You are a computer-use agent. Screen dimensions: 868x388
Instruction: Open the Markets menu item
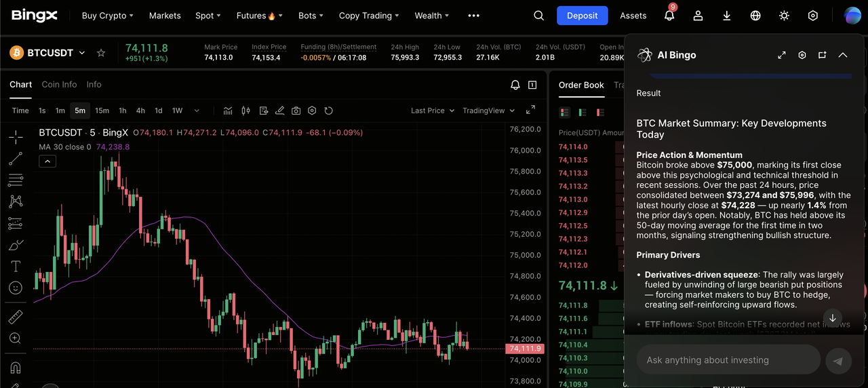click(165, 16)
